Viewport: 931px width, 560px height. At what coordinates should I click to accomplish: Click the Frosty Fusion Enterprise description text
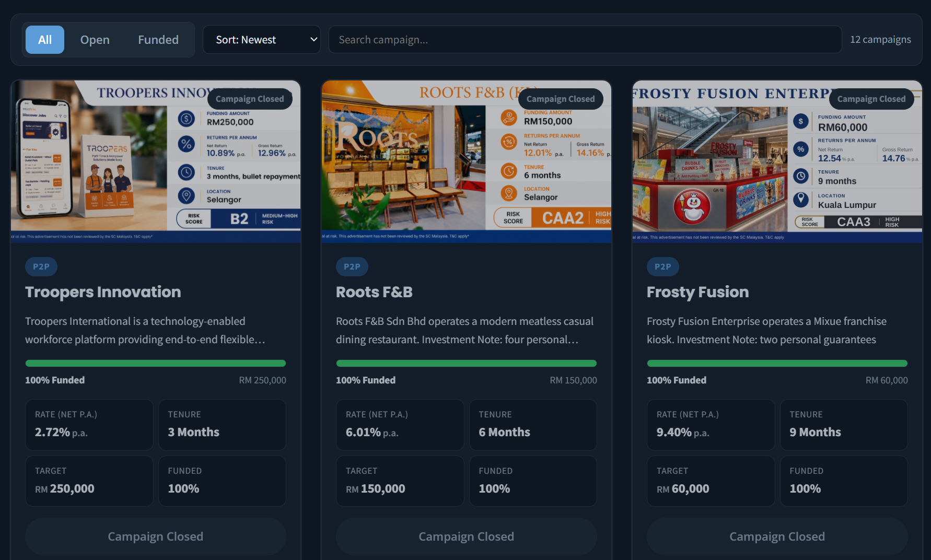point(766,330)
